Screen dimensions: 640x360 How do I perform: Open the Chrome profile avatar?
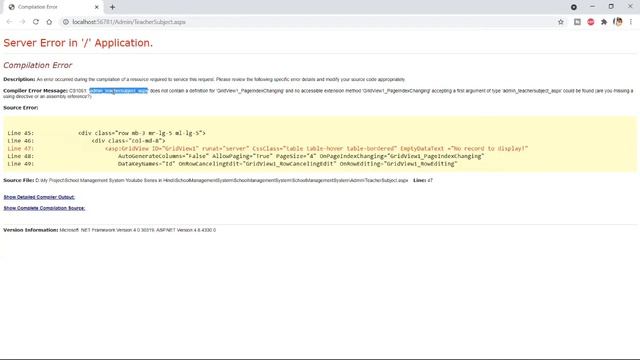coord(618,22)
